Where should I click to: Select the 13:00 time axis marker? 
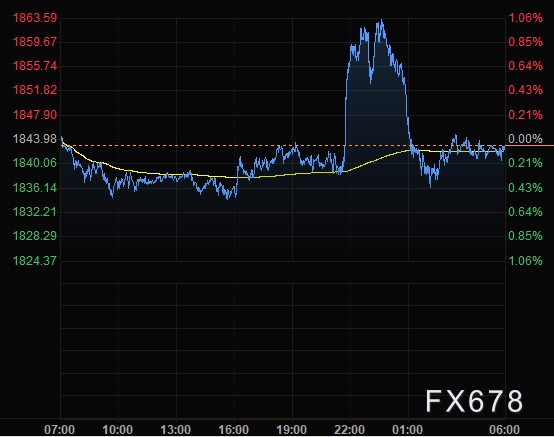[176, 430]
